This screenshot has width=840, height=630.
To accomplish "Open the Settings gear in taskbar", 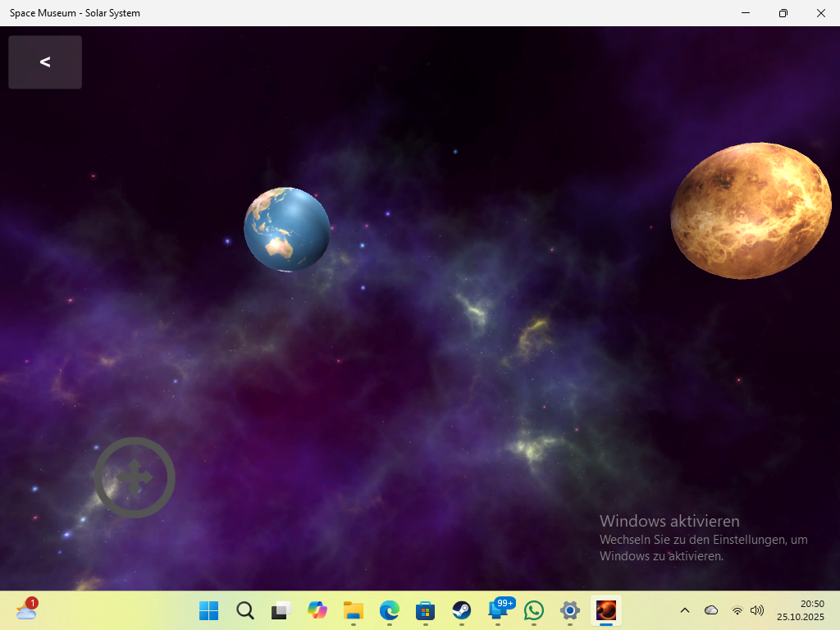I will click(x=570, y=610).
